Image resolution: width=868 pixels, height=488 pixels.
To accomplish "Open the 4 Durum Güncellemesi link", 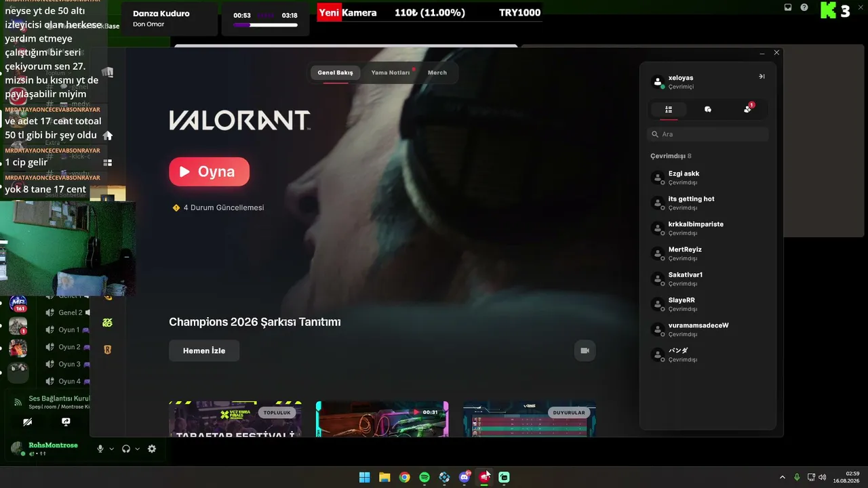I will pos(224,207).
